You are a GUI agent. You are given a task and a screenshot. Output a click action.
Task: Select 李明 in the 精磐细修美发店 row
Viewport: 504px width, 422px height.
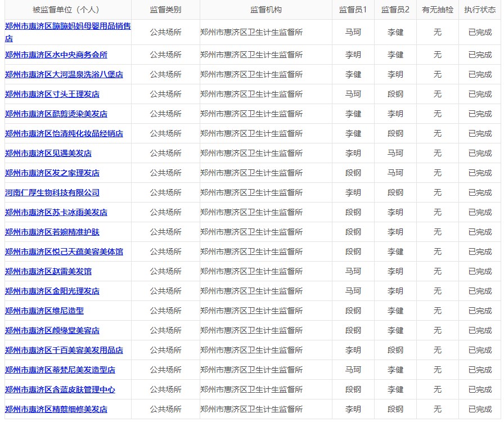tap(353, 409)
